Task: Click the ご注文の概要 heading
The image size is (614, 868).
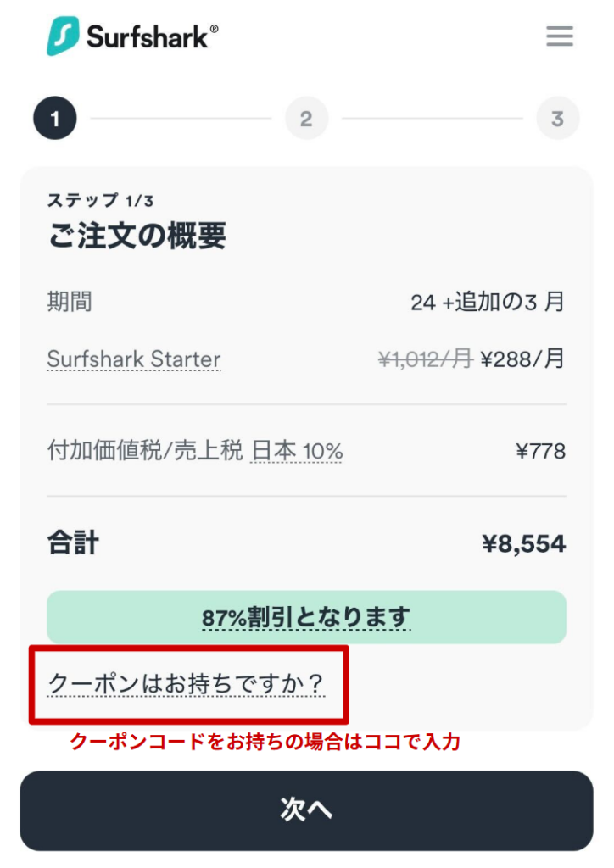Action: click(x=137, y=236)
